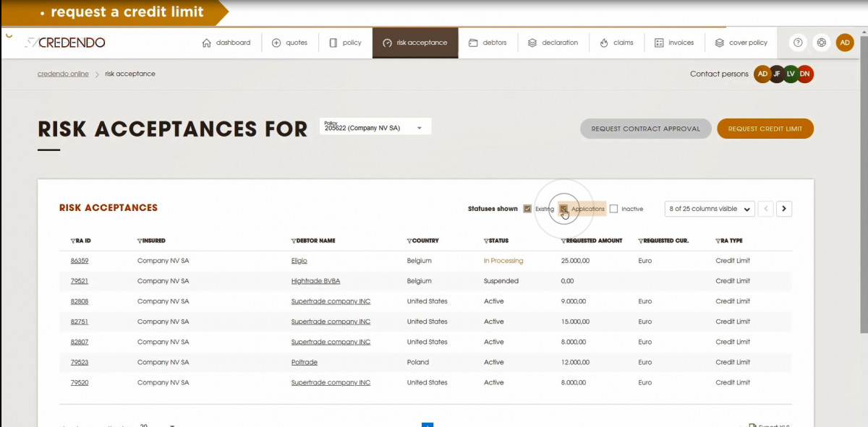Open the settings gear icon in header
Screen dimensions: 868x427
coord(821,43)
